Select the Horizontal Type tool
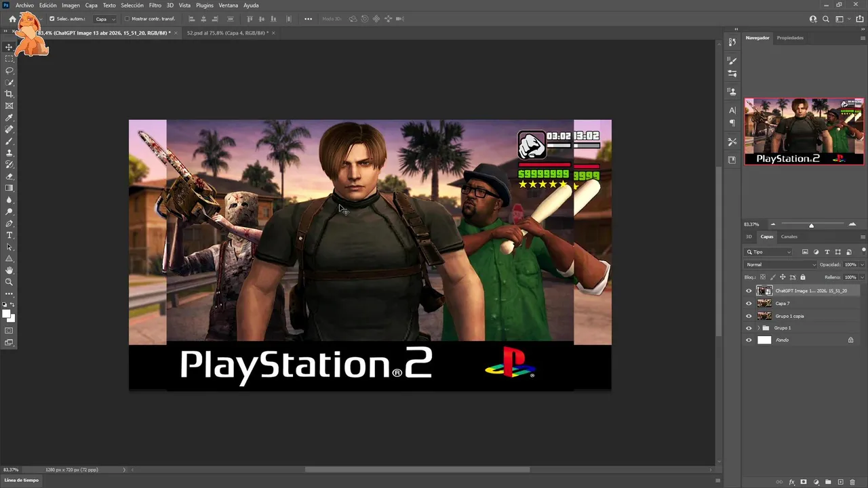The image size is (868, 488). pos(9,235)
